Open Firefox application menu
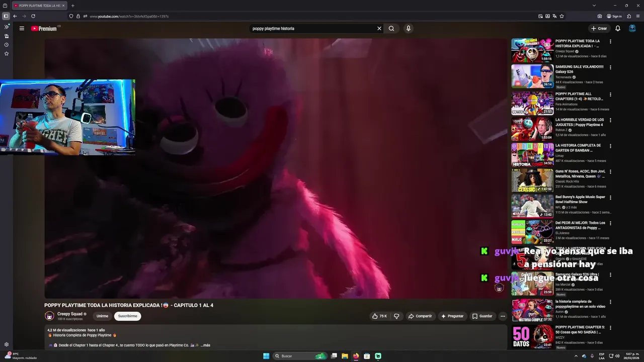The height and width of the screenshot is (362, 644). click(638, 16)
